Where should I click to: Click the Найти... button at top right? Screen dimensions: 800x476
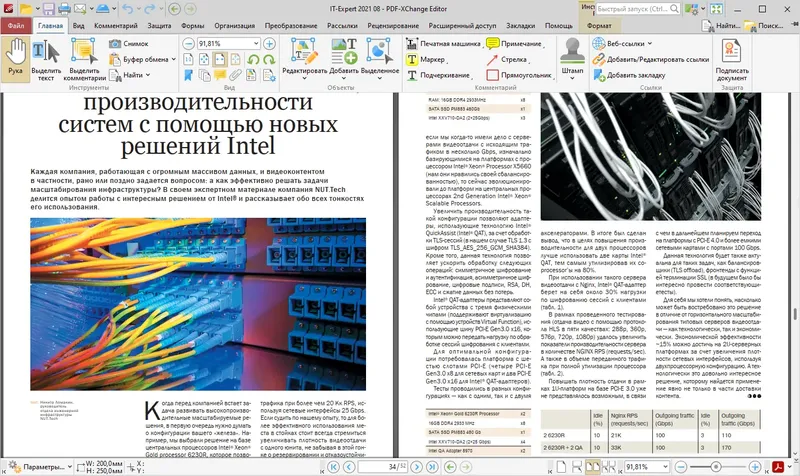click(721, 26)
